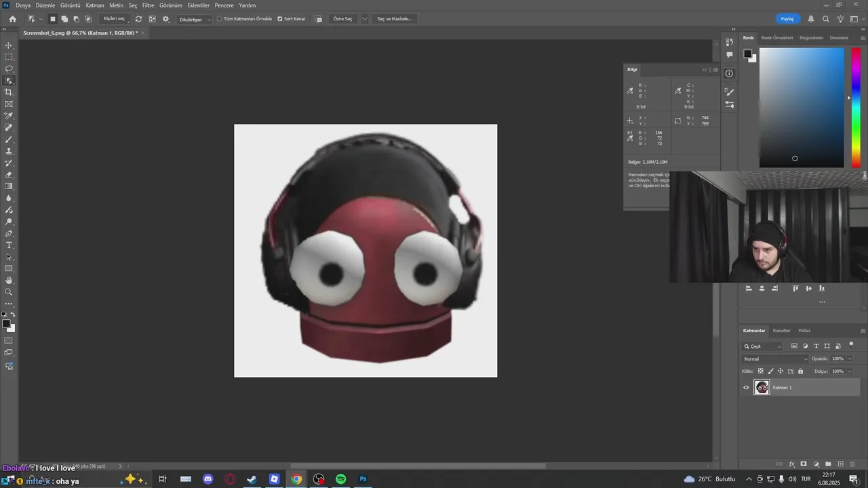The image size is (868, 488).
Task: Click the Paylaş button
Action: click(787, 19)
